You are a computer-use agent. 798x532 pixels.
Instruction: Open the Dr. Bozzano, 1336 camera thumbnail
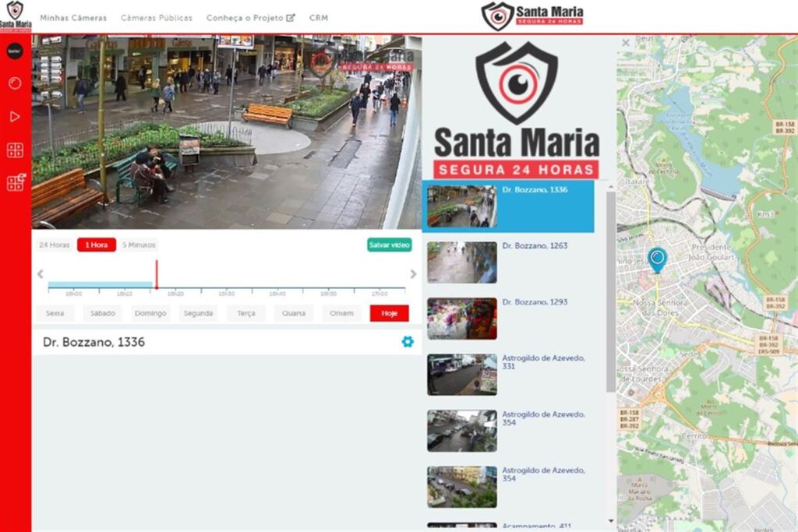click(461, 206)
